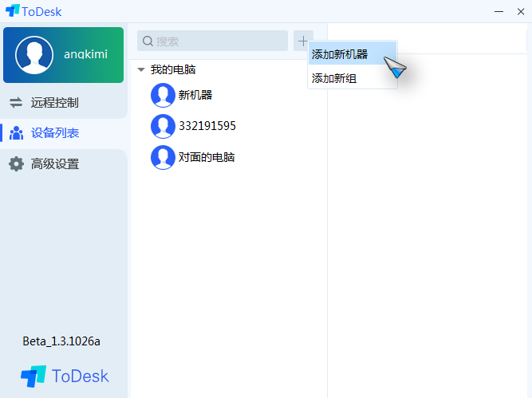This screenshot has width=532, height=398.
Task: Click the Beta_1.3.1026a version text
Action: (x=61, y=341)
